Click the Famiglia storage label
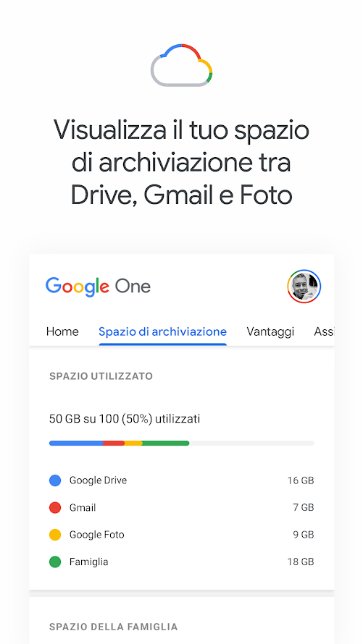The height and width of the screenshot is (644, 363). [89, 562]
